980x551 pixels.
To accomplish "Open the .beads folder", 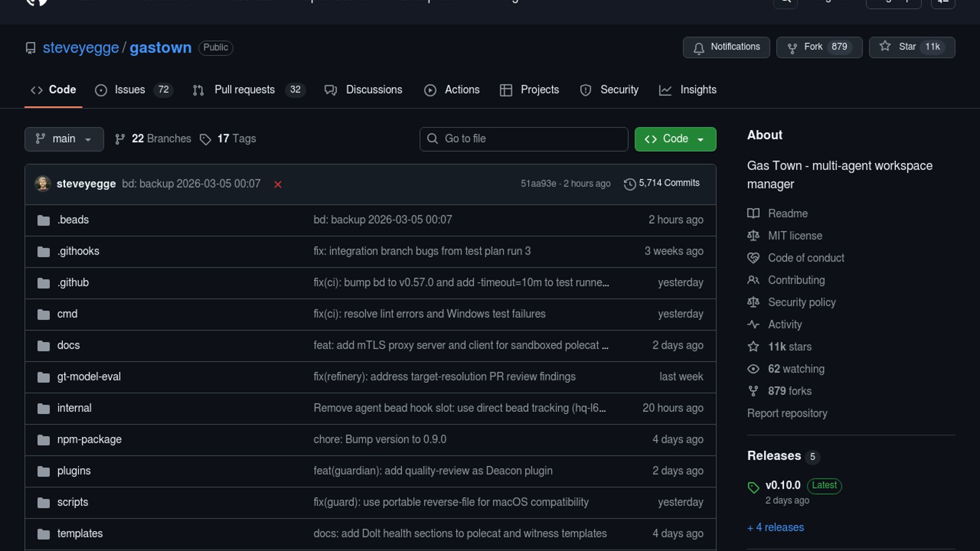I will (x=73, y=220).
